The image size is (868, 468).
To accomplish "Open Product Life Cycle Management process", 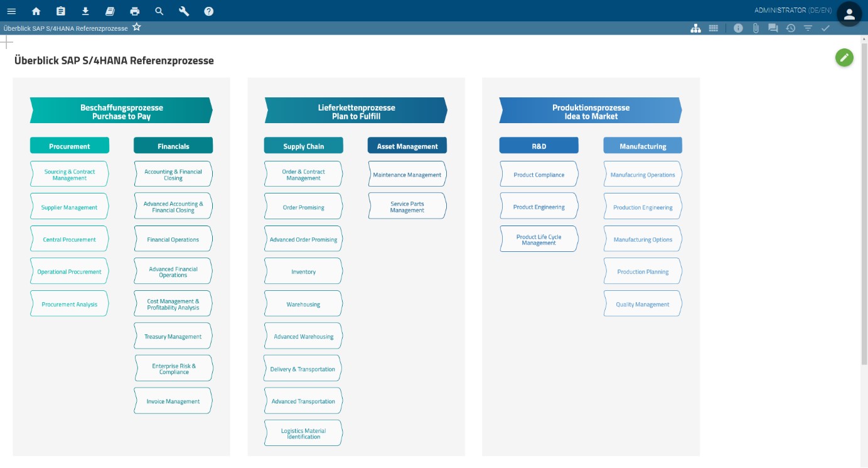I will (539, 239).
